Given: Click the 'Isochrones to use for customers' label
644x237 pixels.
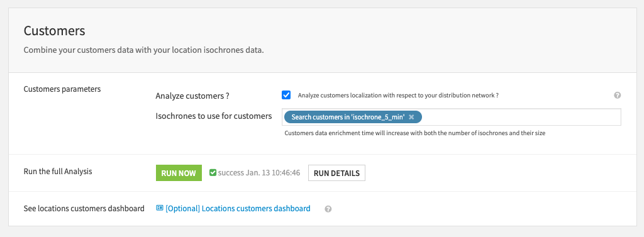Looking at the screenshot, I should [x=214, y=116].
